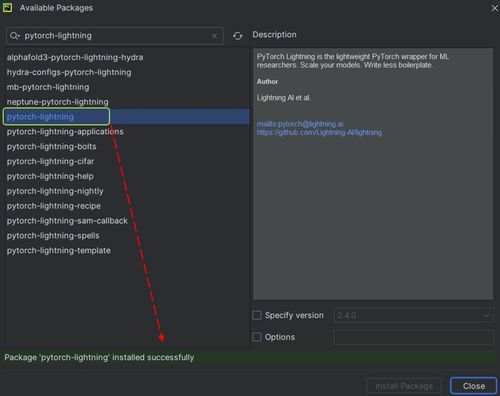Screen dimensions: 500x396
Task: Enable the Options checkbox
Action: pos(257,337)
